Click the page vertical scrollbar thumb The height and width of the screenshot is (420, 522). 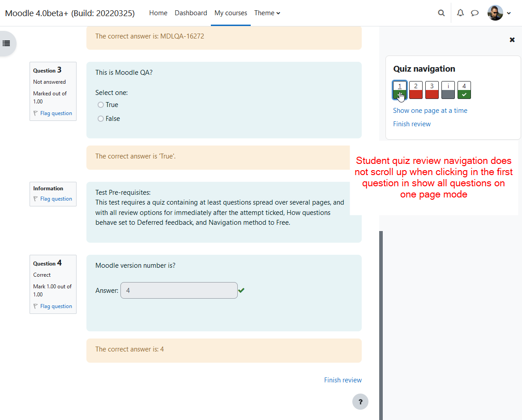381,326
